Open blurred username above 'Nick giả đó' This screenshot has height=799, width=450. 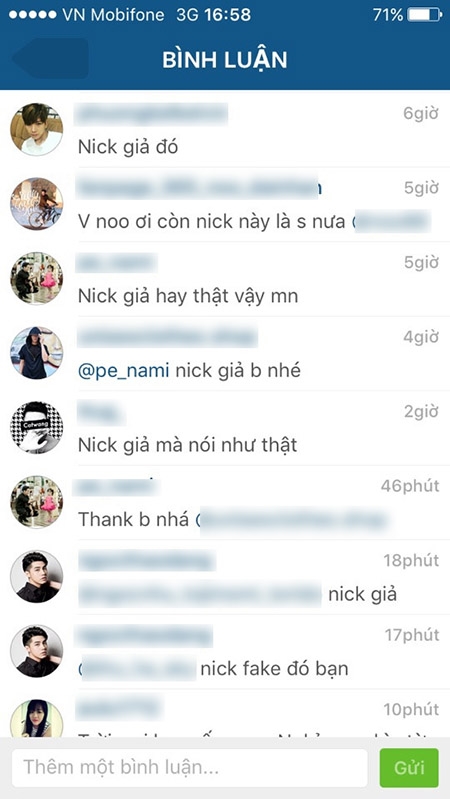[151, 114]
